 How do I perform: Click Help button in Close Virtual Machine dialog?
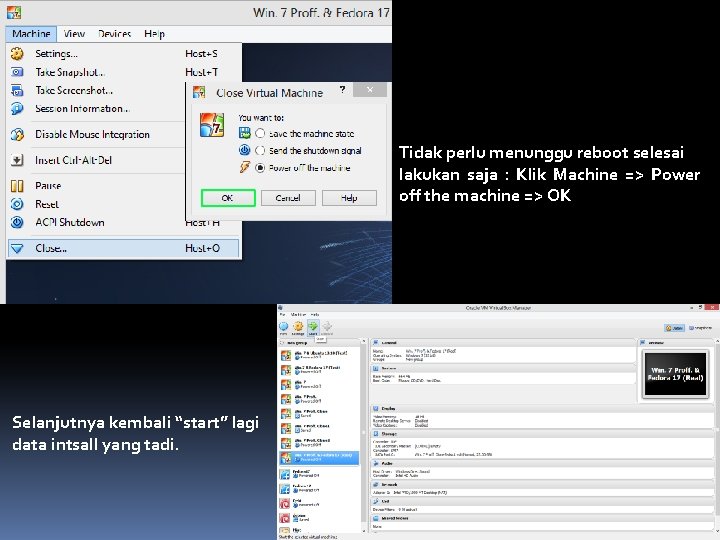pyautogui.click(x=349, y=198)
